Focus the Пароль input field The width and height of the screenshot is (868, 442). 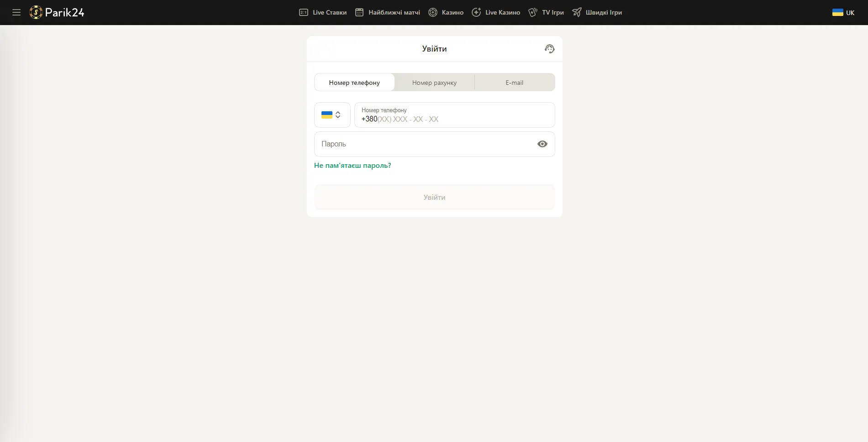(x=425, y=144)
